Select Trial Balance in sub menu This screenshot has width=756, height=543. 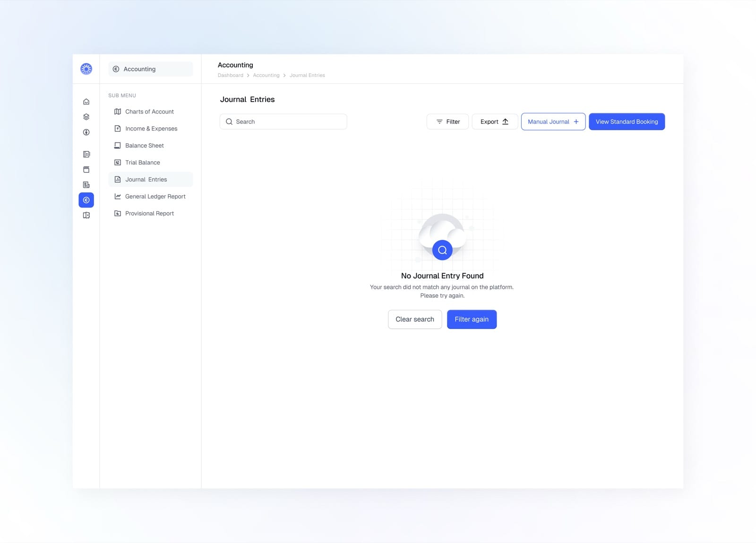tap(150, 163)
